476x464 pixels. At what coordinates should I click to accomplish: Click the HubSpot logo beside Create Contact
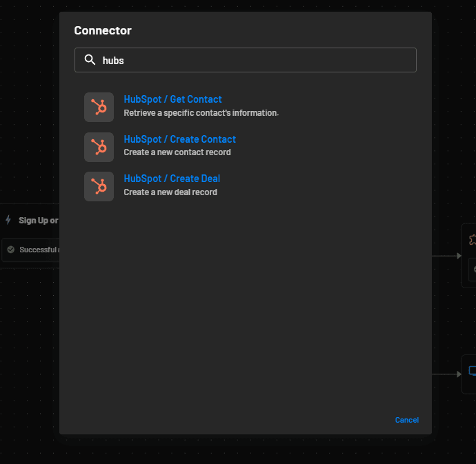pyautogui.click(x=99, y=147)
